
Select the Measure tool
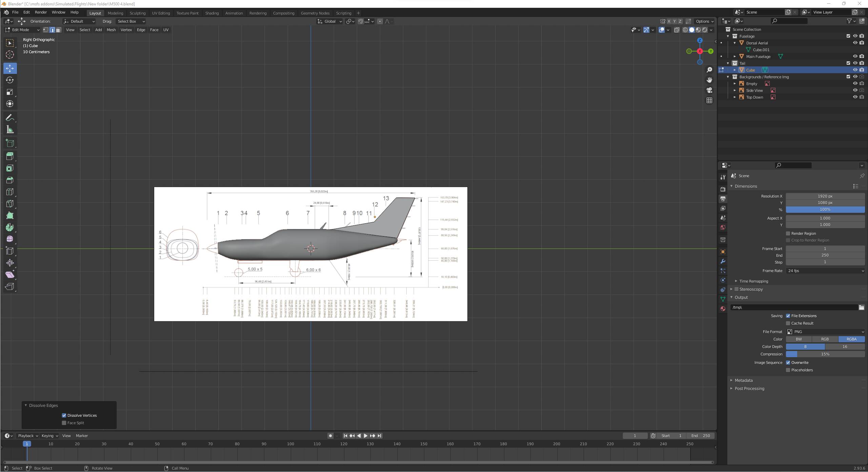[x=10, y=129]
